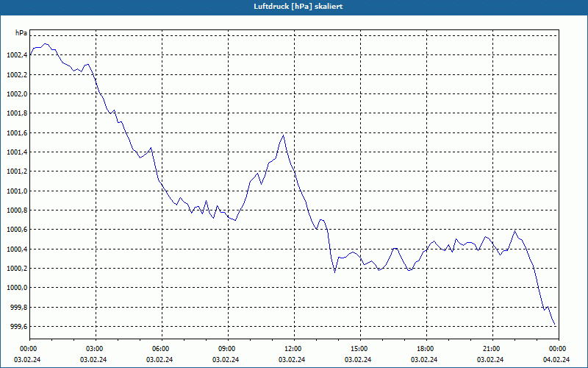The image size is (588, 368).
Task: Choose the "21:00" time label
Action: coord(492,349)
